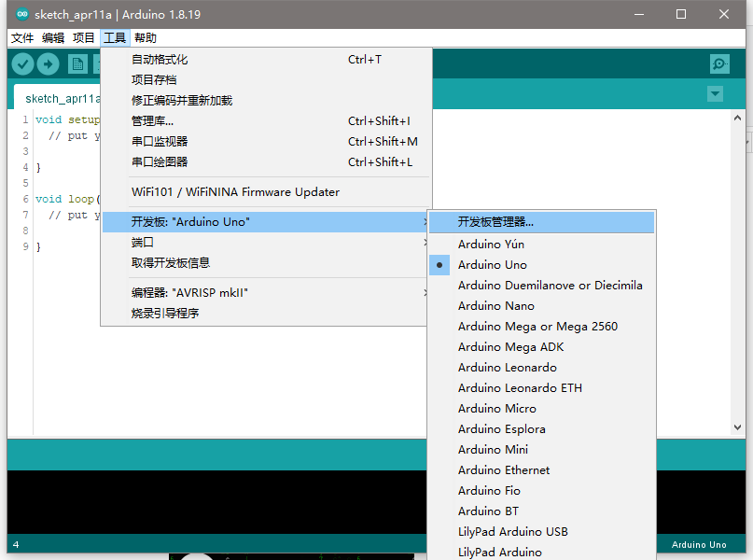
Task: Select 自动格式化 menu entry
Action: click(266, 60)
